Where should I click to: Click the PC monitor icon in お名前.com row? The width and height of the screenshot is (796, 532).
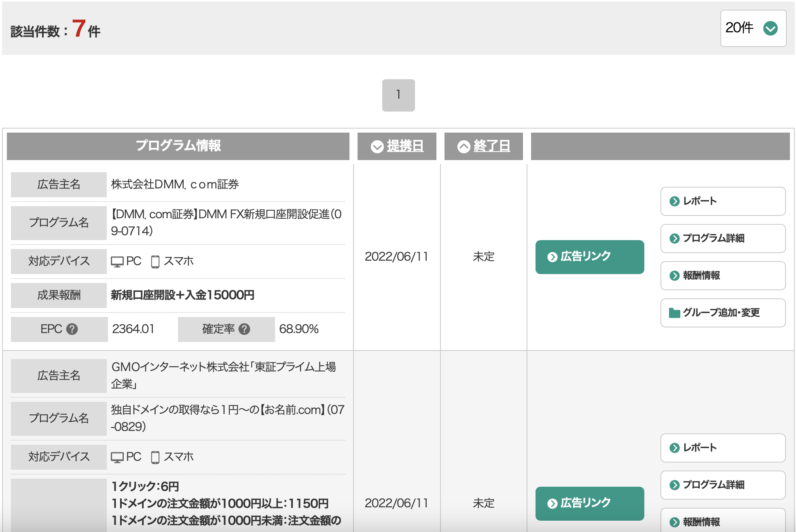(x=117, y=458)
